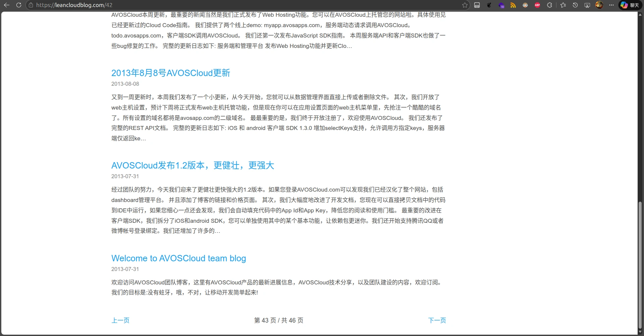Open the three-dot browser settings menu

coord(611,5)
